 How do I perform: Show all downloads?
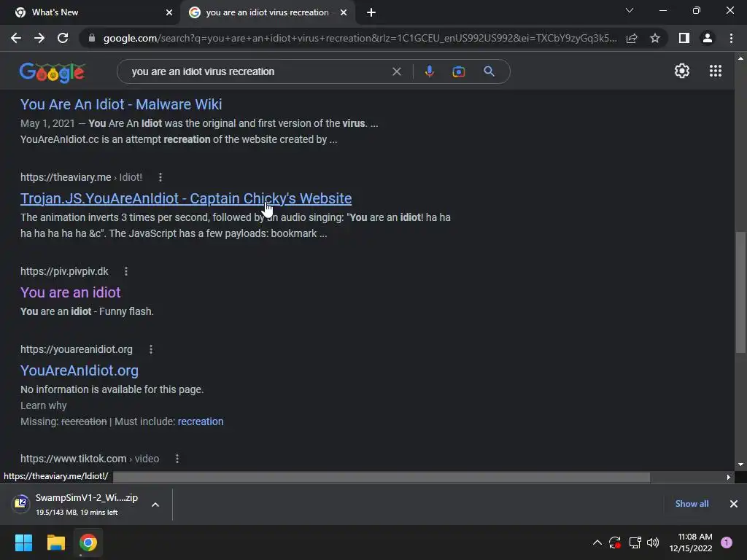click(692, 504)
